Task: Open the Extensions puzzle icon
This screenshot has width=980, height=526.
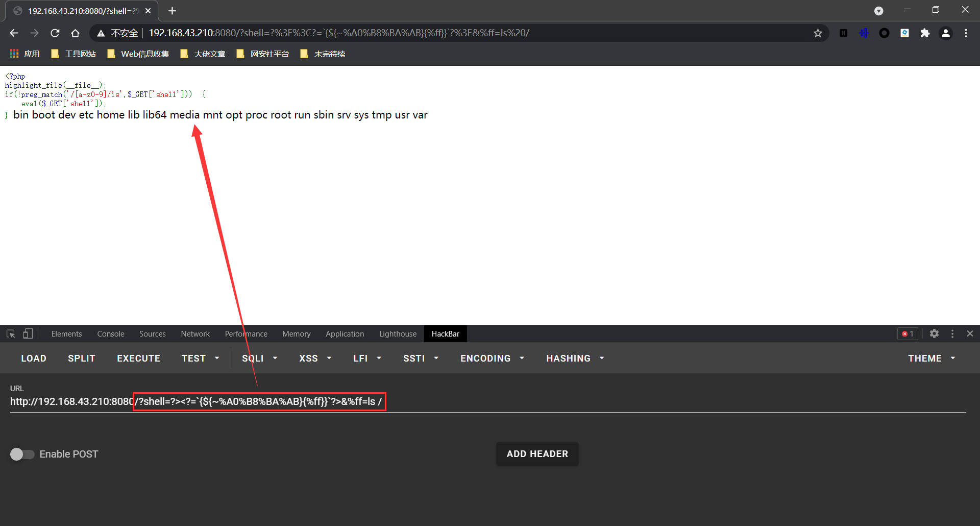Action: 925,33
